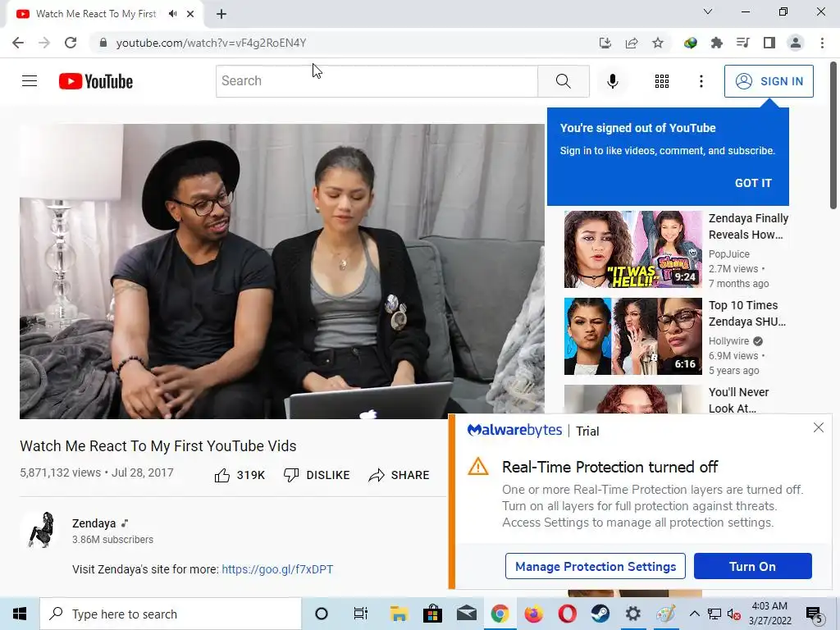Close the 'Watch Me React' browser tab
The image size is (840, 630).
190,14
